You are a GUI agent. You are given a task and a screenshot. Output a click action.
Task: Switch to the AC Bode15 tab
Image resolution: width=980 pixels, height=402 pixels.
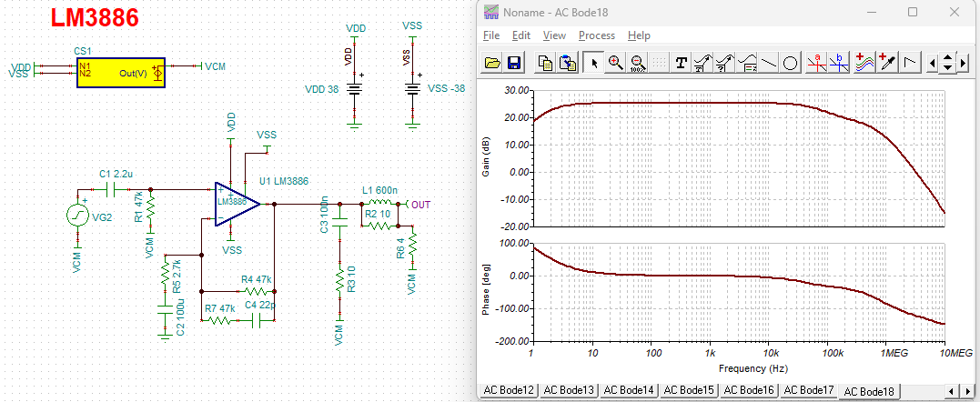(x=689, y=390)
